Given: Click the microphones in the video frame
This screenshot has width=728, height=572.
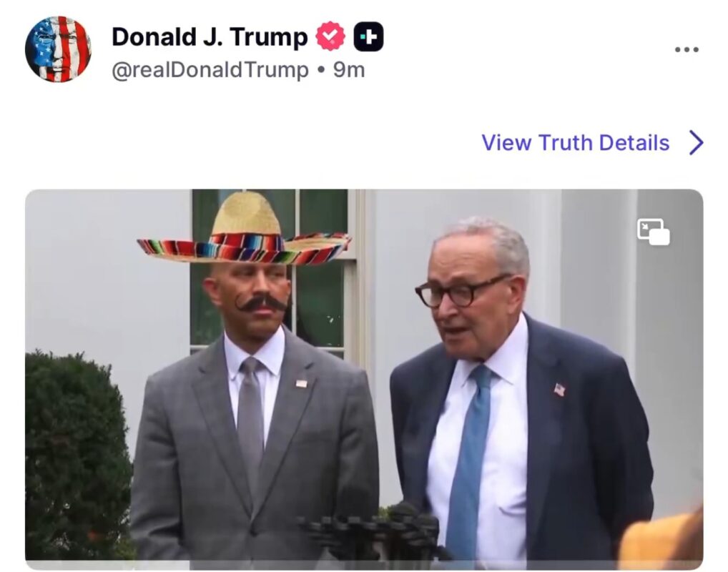Looking at the screenshot, I should (375, 533).
